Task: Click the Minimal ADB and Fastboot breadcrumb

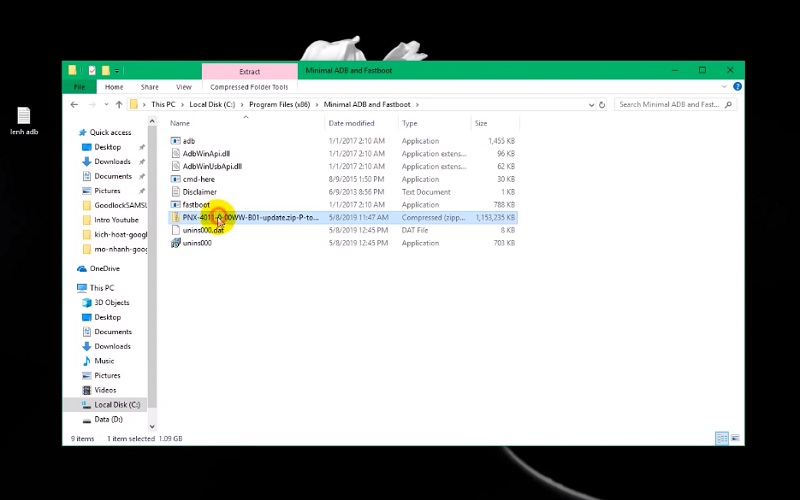Action: point(367,105)
